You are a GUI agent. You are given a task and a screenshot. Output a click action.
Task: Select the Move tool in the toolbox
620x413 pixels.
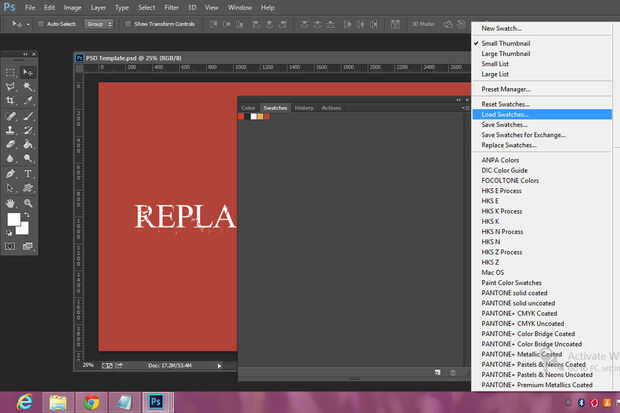click(28, 72)
